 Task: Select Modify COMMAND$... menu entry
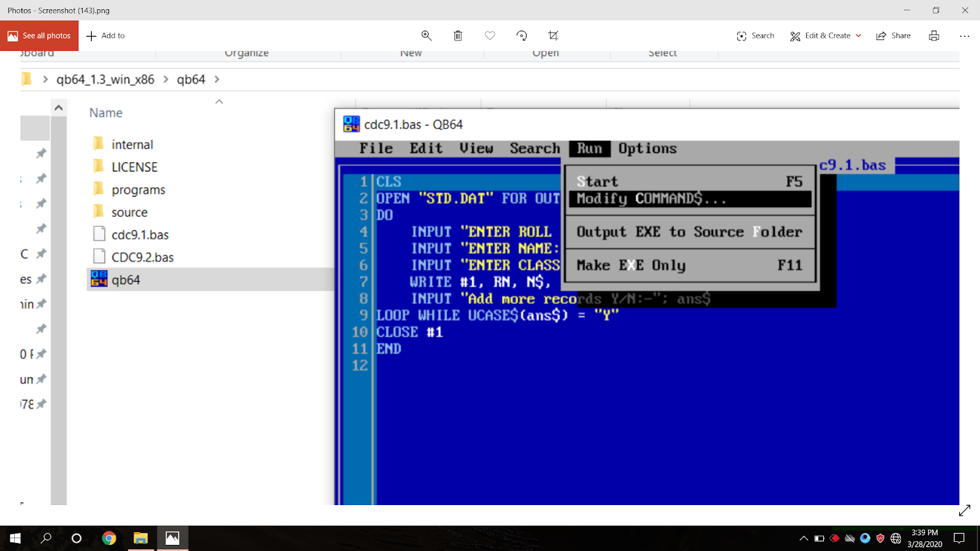coord(690,199)
